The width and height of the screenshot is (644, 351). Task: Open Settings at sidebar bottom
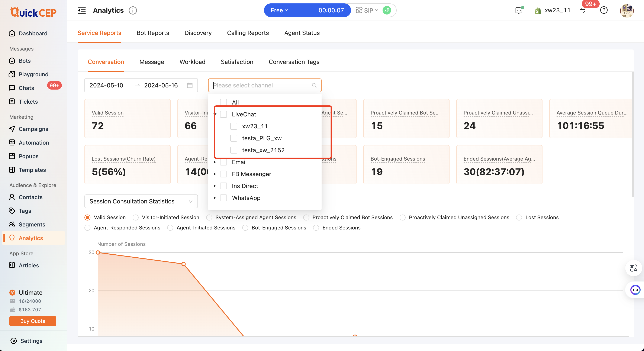point(31,341)
